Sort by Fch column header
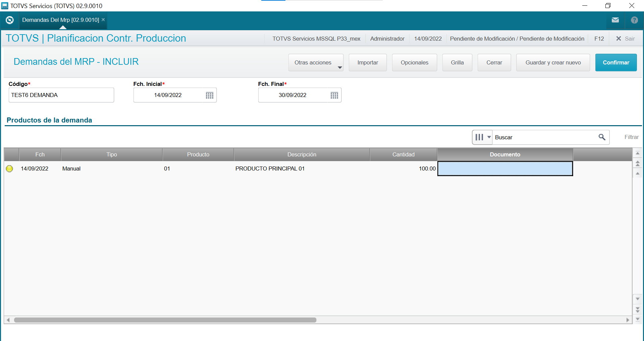This screenshot has width=644, height=341. 40,154
